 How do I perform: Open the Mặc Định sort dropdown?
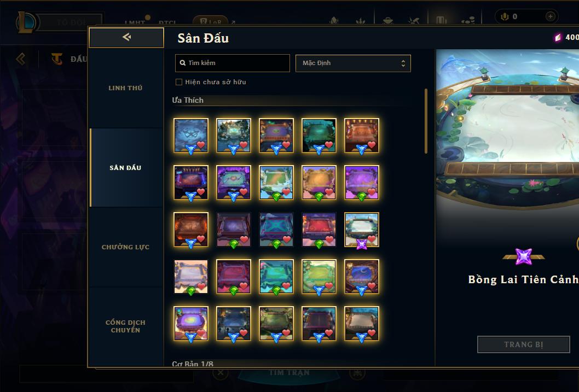click(353, 63)
